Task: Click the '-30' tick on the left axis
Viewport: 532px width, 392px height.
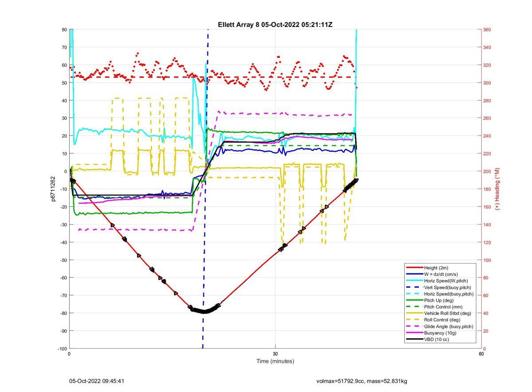Action: click(63, 225)
